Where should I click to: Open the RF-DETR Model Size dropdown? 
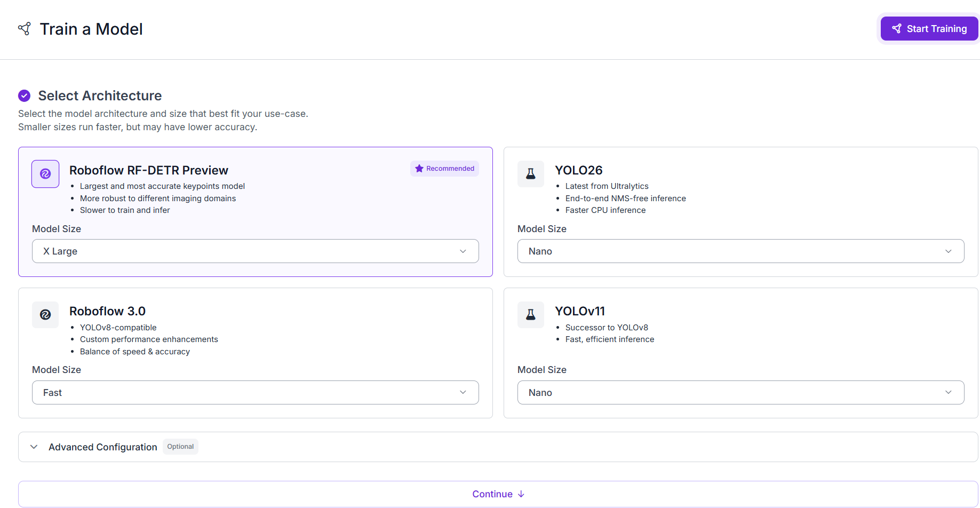tap(256, 251)
